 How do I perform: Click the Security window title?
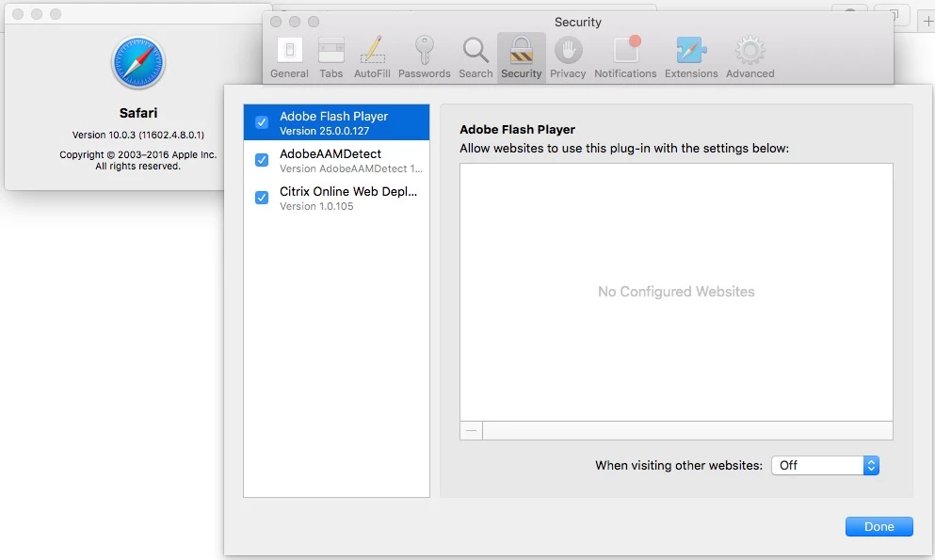(x=578, y=22)
